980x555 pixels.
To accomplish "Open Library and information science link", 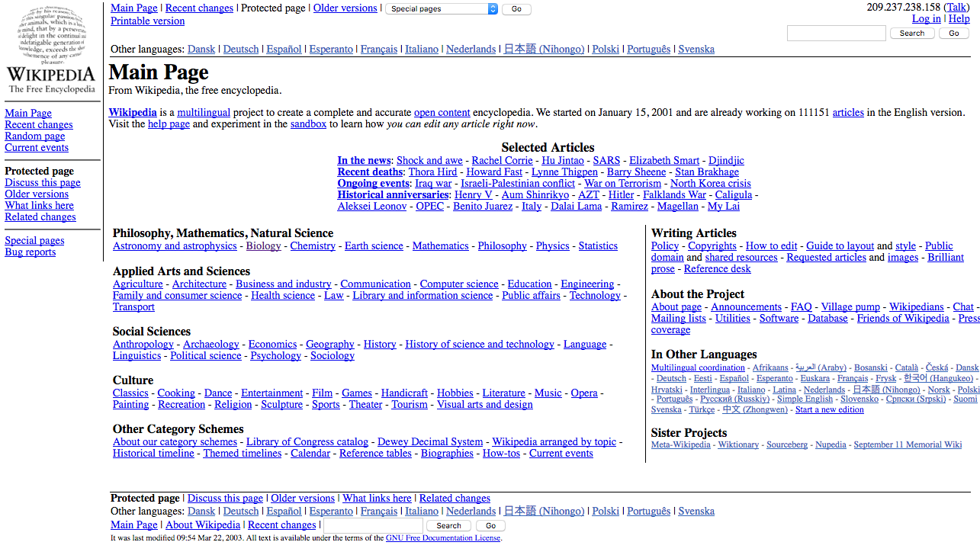I will [x=423, y=295].
